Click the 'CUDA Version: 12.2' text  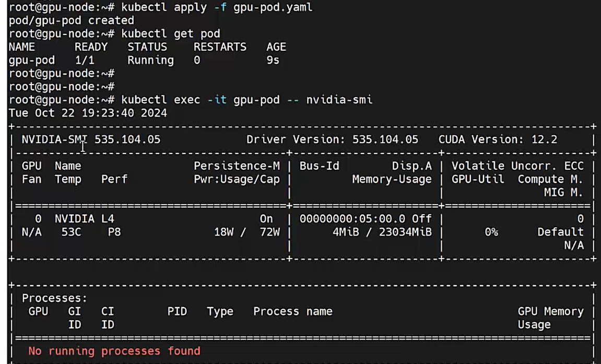pyautogui.click(x=498, y=139)
